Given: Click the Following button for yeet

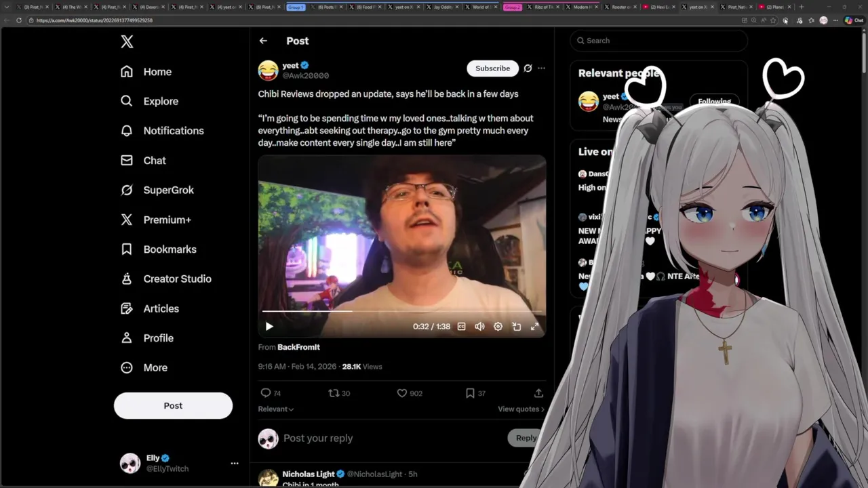Looking at the screenshot, I should [x=715, y=102].
